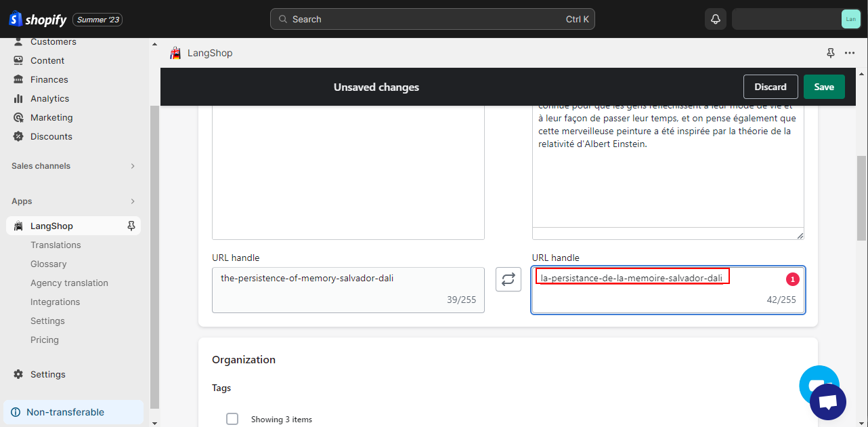Toggle the Showing 3 items checkbox
The width and height of the screenshot is (868, 427).
click(232, 419)
